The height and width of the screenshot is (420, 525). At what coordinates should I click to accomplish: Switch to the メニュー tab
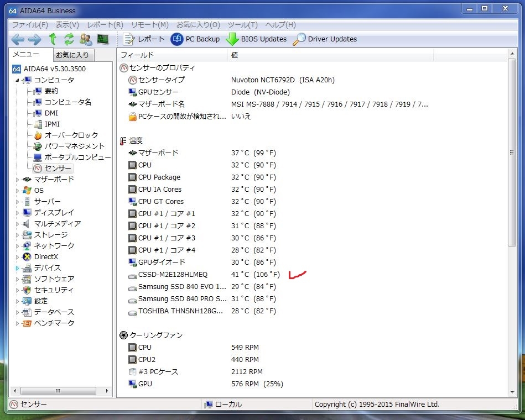[x=26, y=54]
